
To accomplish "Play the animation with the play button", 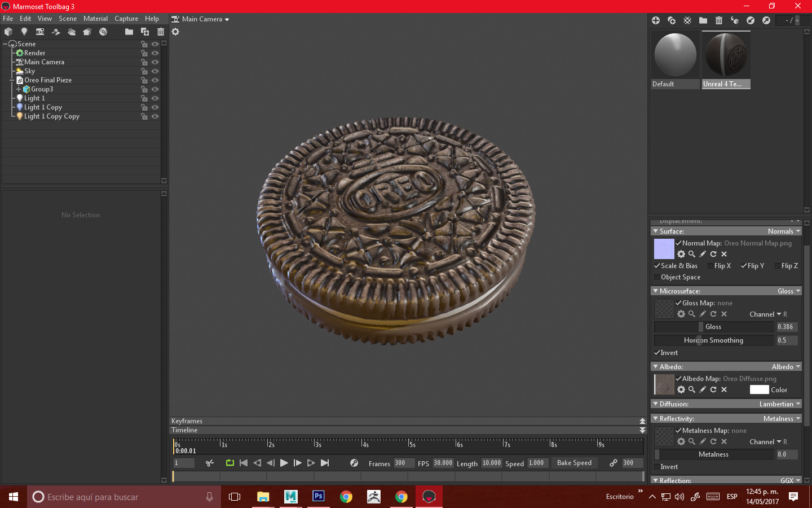I will (284, 463).
